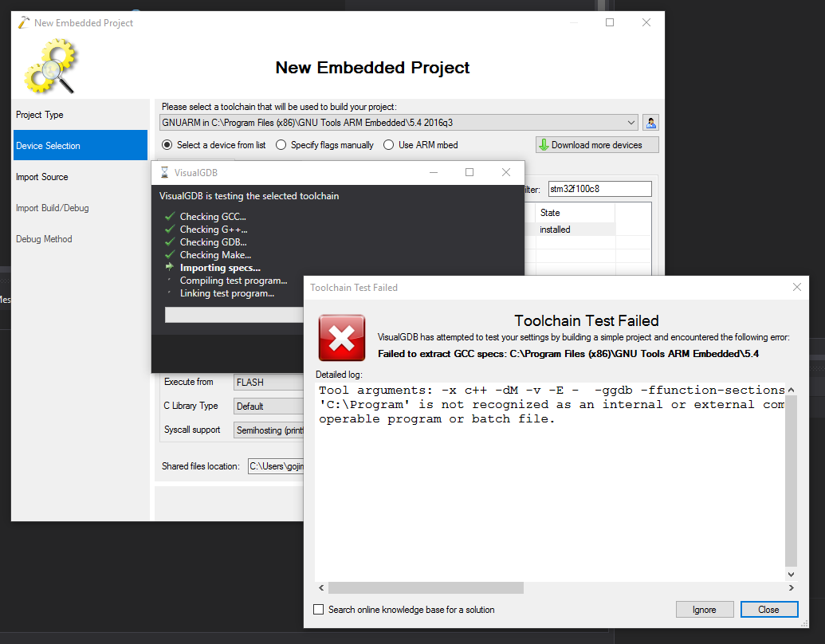Click 'Failed to extract GCC specs' message
Viewport: 825px width, 644px height.
pos(568,354)
